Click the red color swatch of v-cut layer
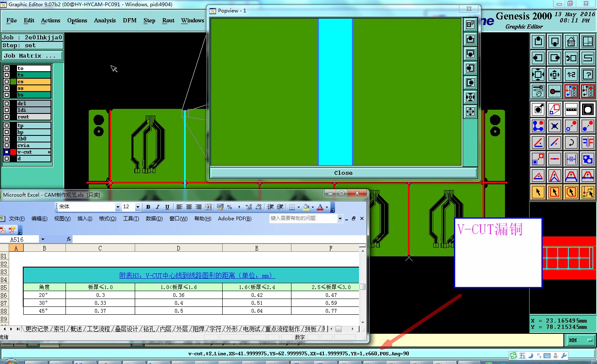Screen dimensions: 597x364 pos(13,152)
